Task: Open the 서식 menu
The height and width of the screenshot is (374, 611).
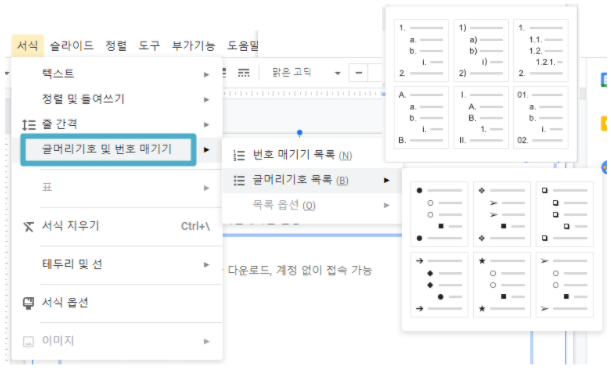Action: [x=27, y=46]
